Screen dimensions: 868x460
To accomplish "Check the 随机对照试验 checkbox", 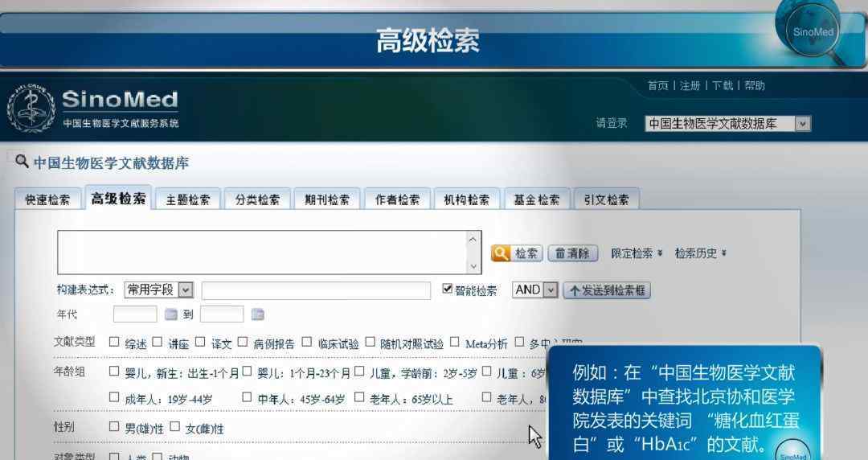I will pyautogui.click(x=370, y=342).
